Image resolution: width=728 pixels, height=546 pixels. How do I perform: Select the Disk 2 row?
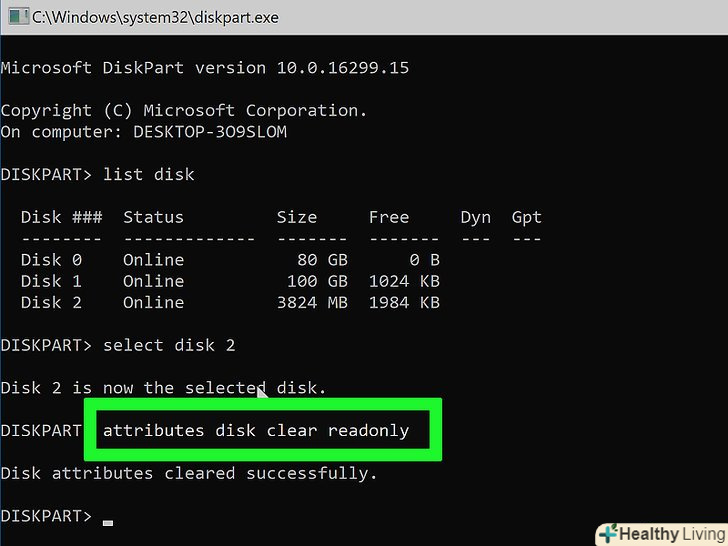tap(230, 302)
